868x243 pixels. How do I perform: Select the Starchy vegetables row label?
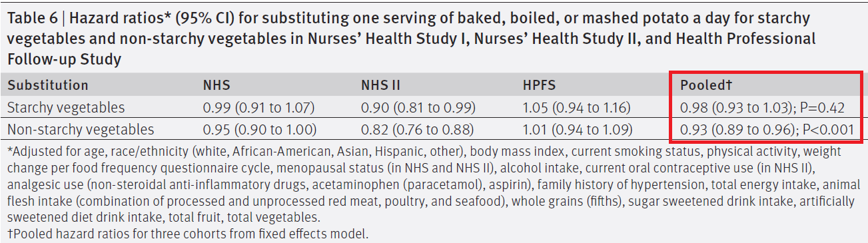pyautogui.click(x=66, y=107)
